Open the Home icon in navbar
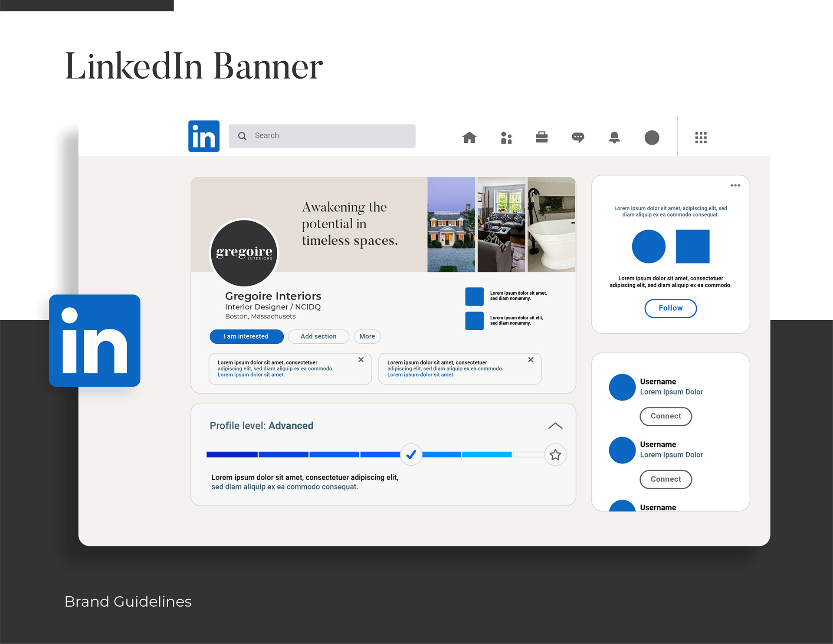Screen dimensions: 833x644 click(469, 138)
